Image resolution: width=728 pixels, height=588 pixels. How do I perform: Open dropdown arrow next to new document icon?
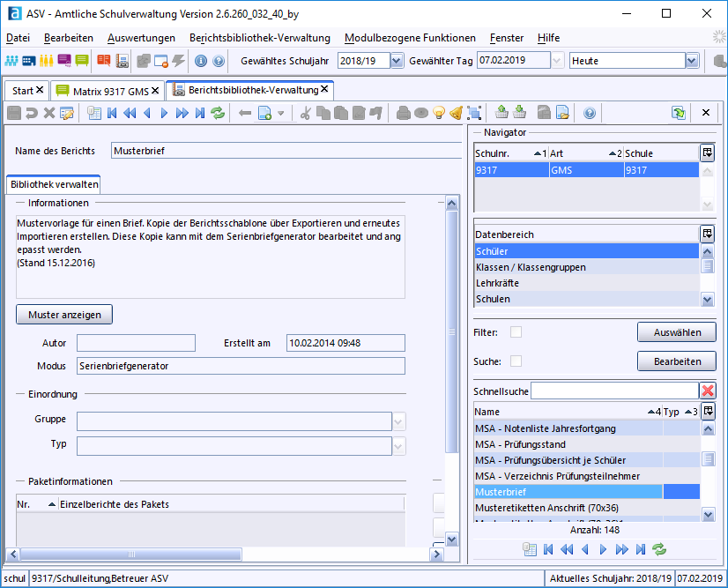[x=280, y=113]
